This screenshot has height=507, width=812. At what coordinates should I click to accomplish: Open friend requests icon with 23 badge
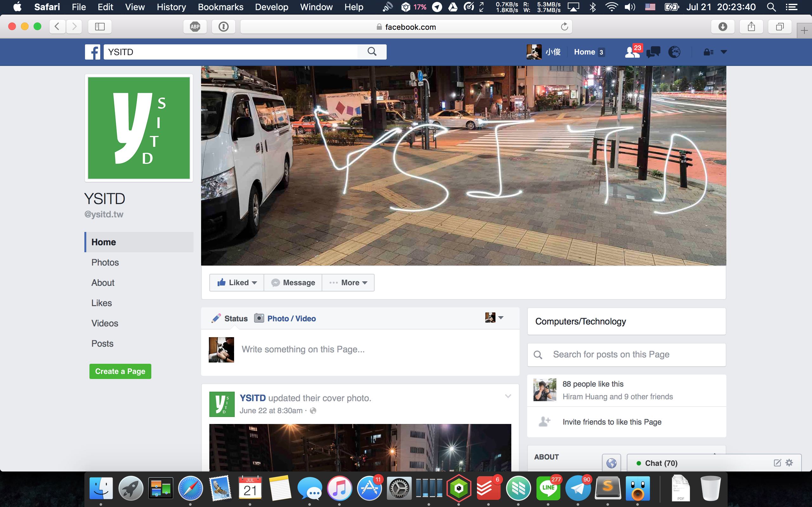(x=632, y=52)
